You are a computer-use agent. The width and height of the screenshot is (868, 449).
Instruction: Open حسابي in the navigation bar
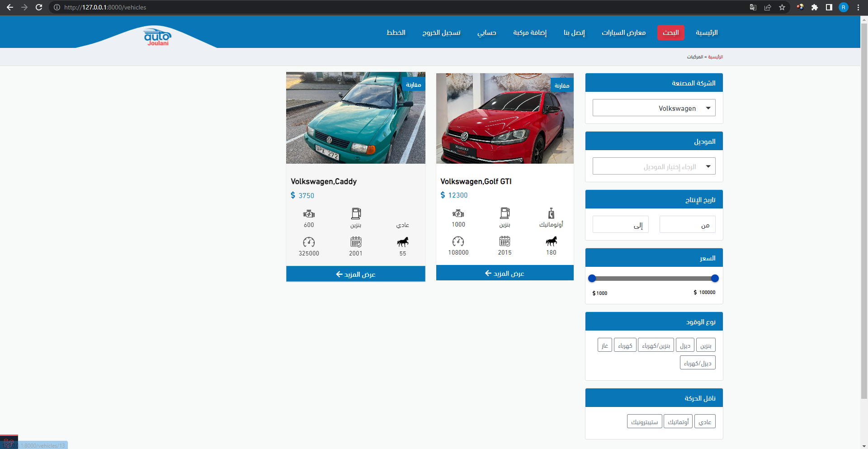486,33
